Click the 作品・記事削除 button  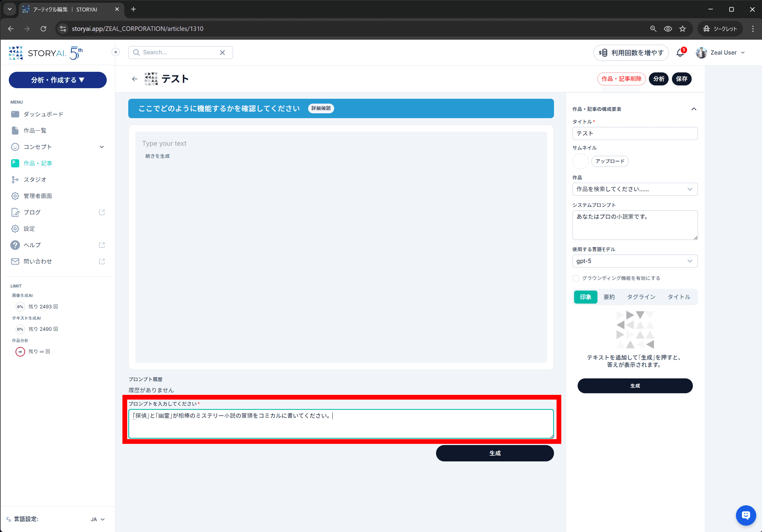(x=621, y=79)
